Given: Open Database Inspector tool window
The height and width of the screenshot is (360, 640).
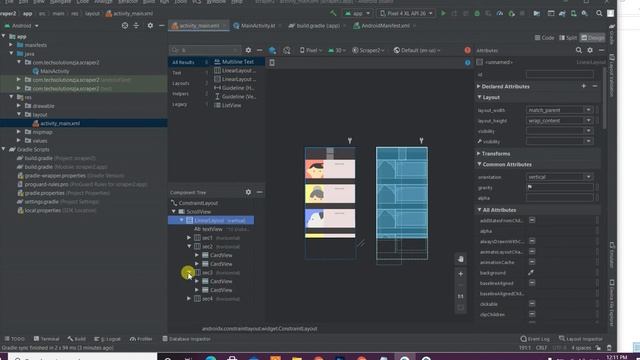Looking at the screenshot, I should tap(186, 339).
